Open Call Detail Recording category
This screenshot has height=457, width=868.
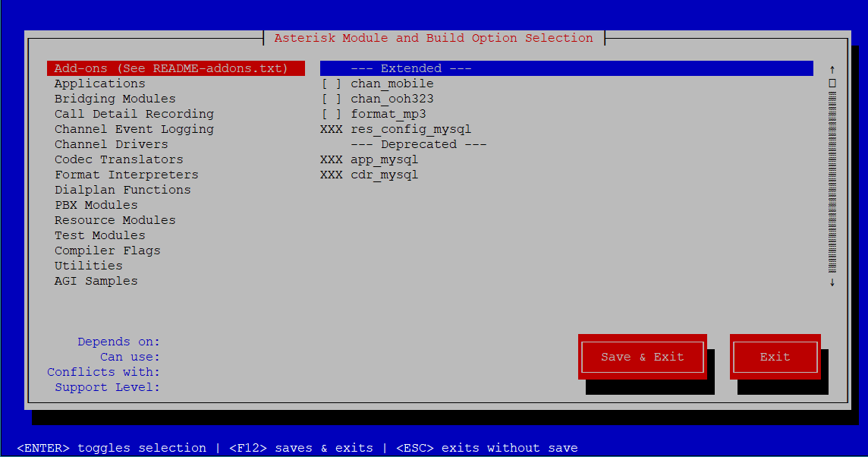click(134, 114)
